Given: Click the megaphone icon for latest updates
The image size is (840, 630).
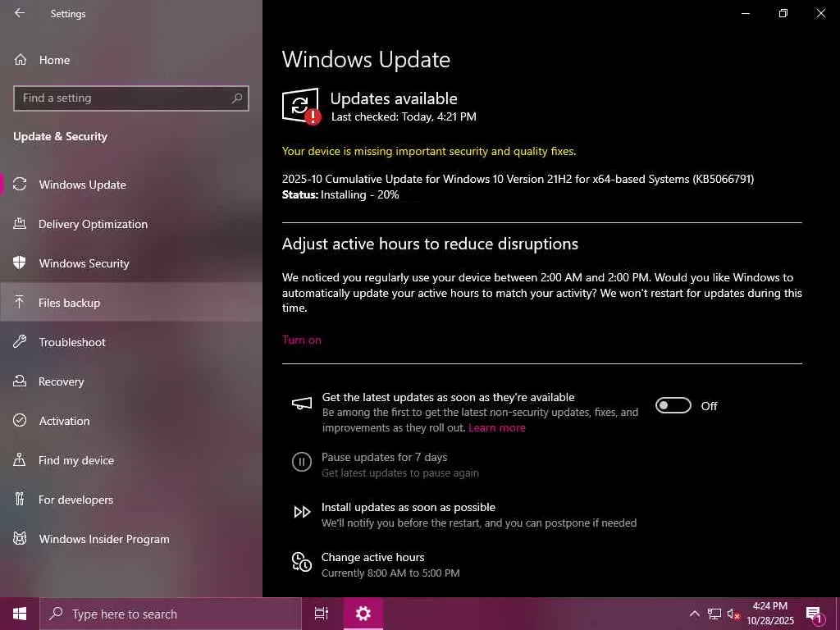Looking at the screenshot, I should pyautogui.click(x=302, y=404).
